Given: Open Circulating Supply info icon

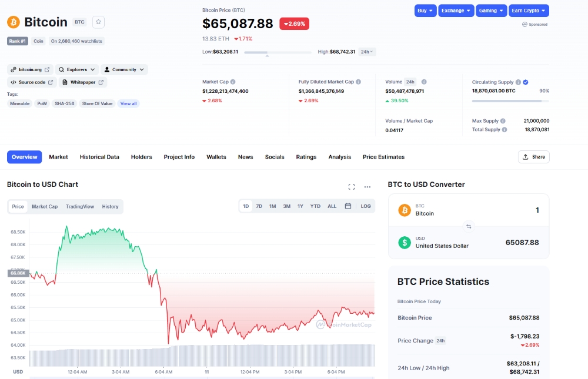Looking at the screenshot, I should pyautogui.click(x=518, y=82).
